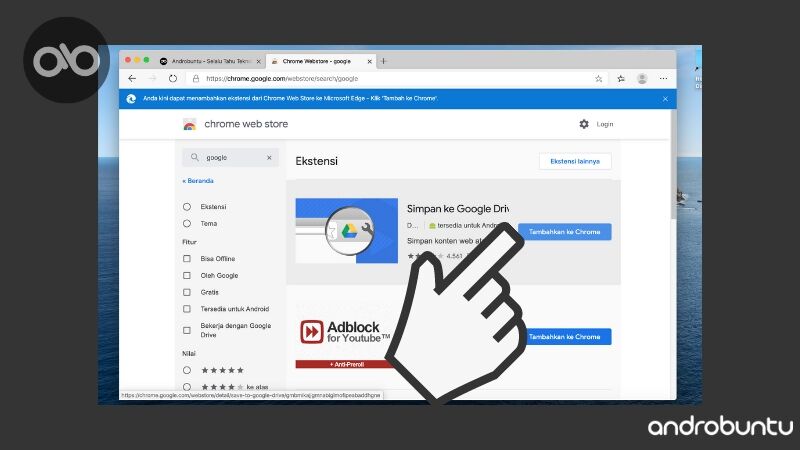
Task: Click the Nilai filter heading
Action: pyautogui.click(x=189, y=353)
